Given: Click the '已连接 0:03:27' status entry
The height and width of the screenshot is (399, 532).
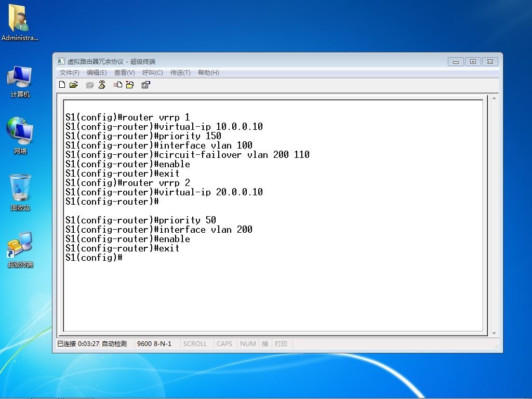Looking at the screenshot, I should click(x=78, y=344).
